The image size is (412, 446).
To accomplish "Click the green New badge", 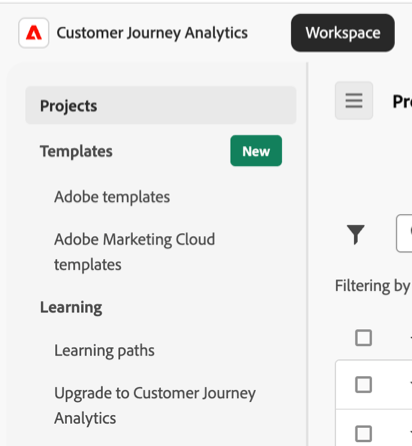I will (256, 151).
